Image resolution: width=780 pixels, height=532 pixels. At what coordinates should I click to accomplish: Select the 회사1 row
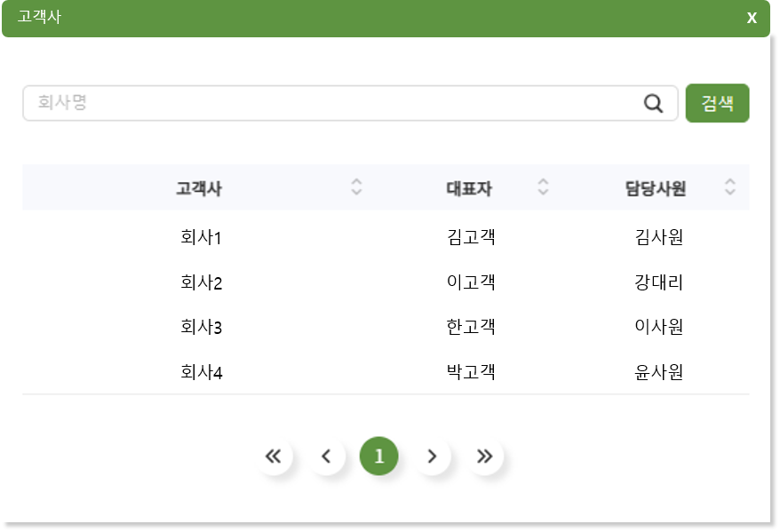coord(386,237)
